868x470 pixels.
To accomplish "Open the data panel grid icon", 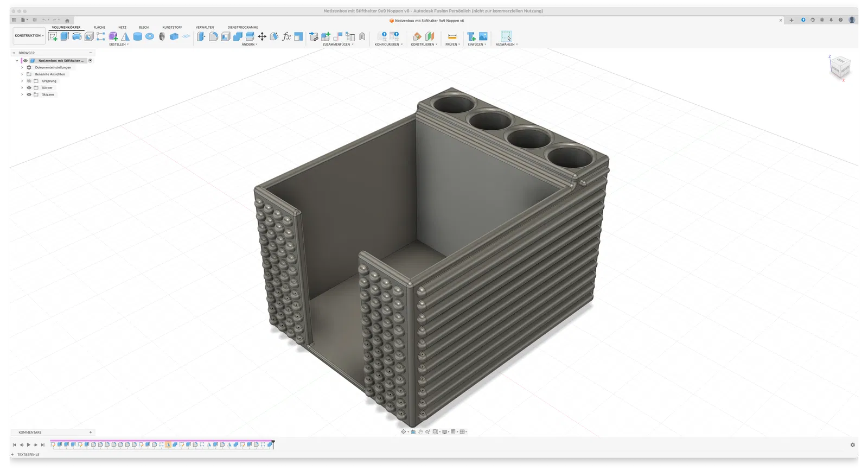I will click(14, 20).
